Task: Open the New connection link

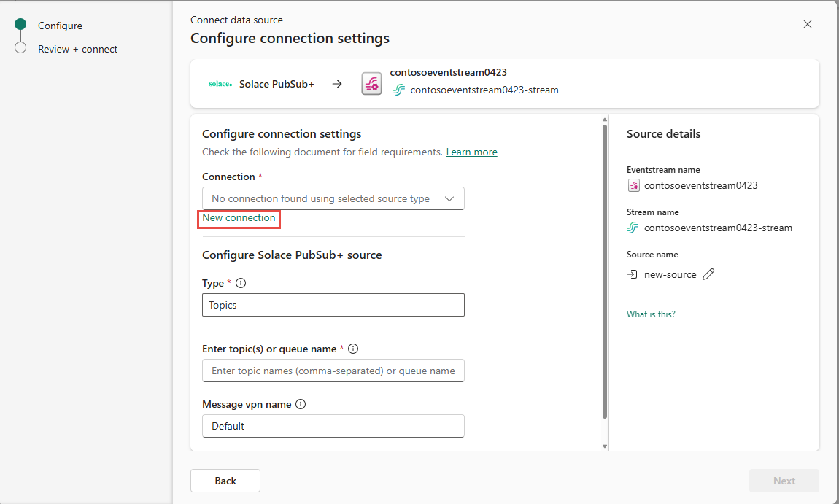Action: pos(239,218)
